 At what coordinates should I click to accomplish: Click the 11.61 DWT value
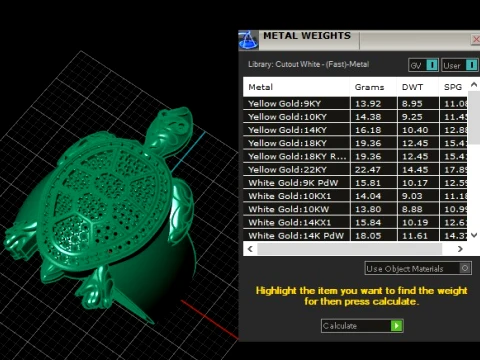coord(415,236)
